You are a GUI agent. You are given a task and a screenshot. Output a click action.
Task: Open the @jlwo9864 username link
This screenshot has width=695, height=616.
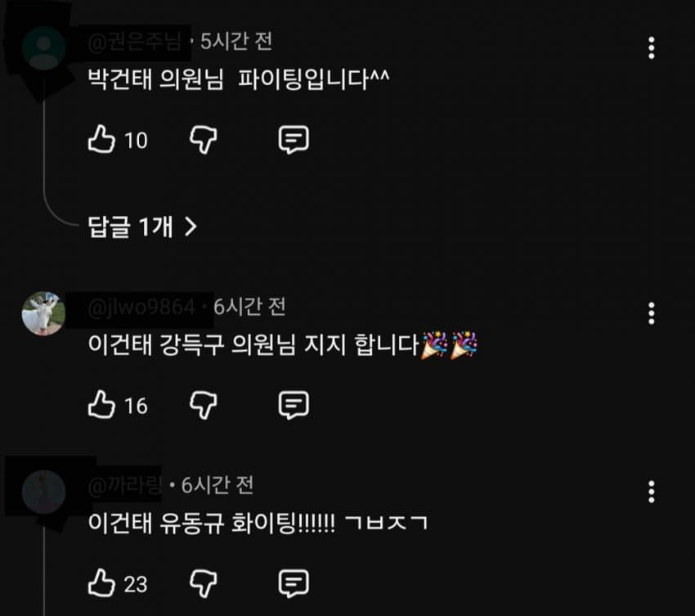[141, 308]
